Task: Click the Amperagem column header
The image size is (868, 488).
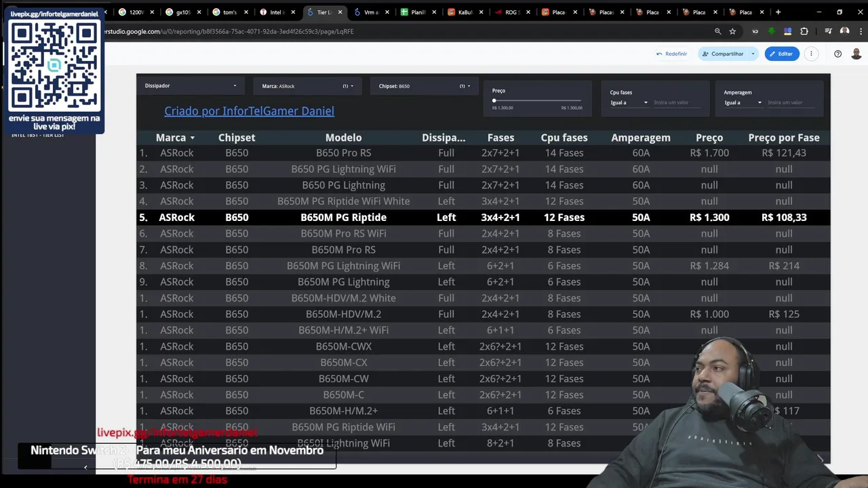Action: pyautogui.click(x=641, y=138)
